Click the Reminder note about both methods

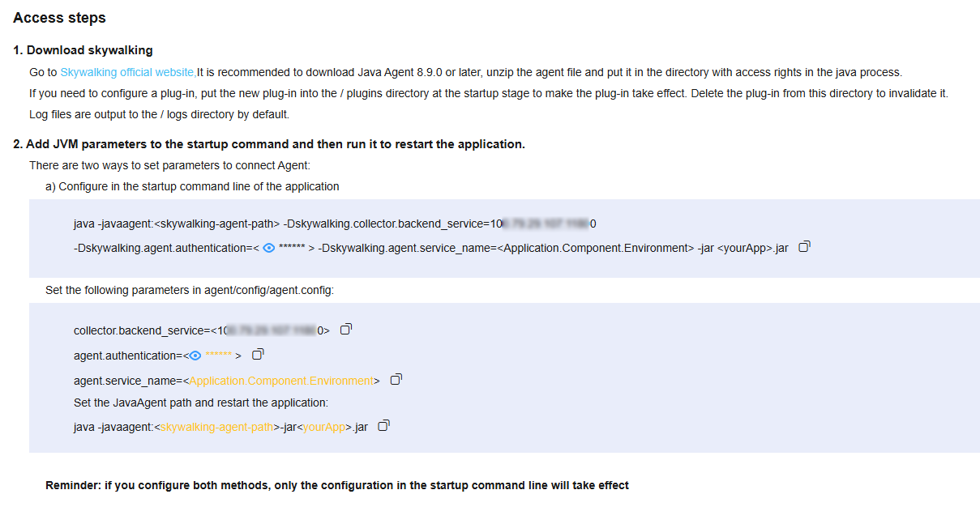coord(337,485)
